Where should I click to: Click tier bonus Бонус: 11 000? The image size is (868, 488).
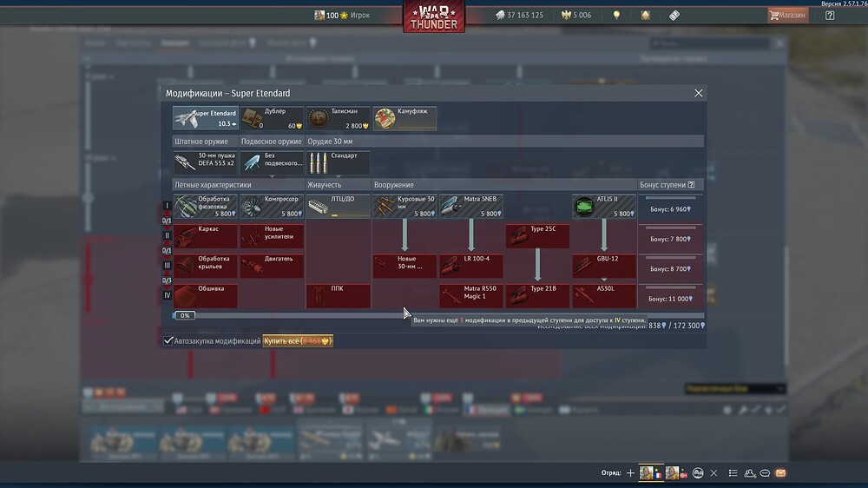pos(670,299)
